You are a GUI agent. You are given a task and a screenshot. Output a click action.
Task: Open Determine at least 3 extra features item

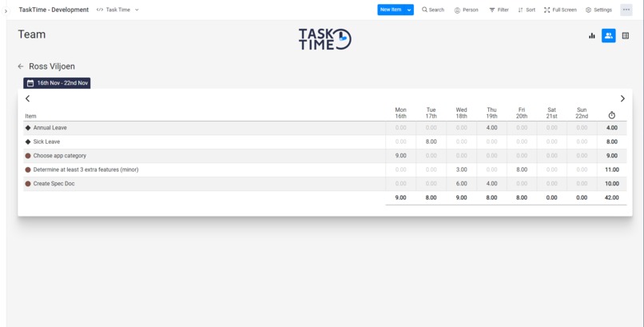(85, 169)
